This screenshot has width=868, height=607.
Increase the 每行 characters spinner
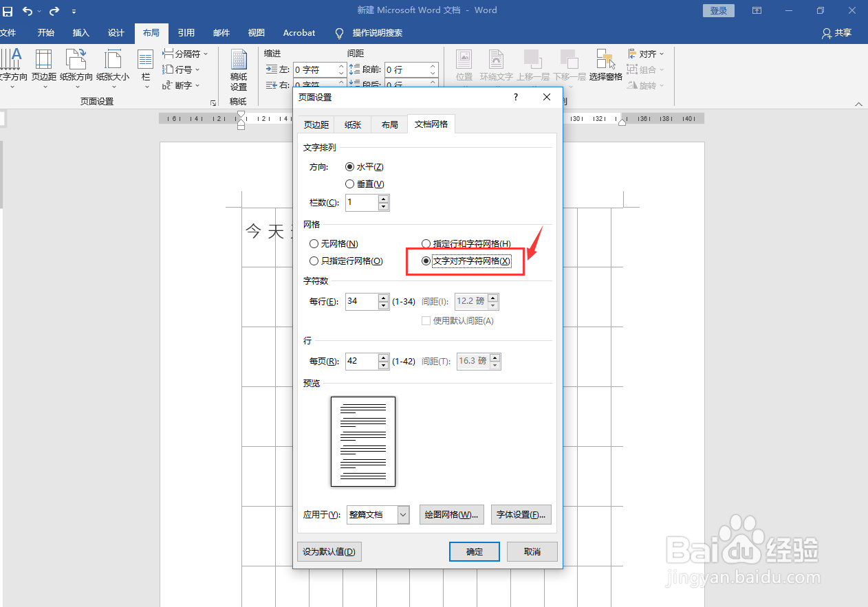[x=384, y=298]
